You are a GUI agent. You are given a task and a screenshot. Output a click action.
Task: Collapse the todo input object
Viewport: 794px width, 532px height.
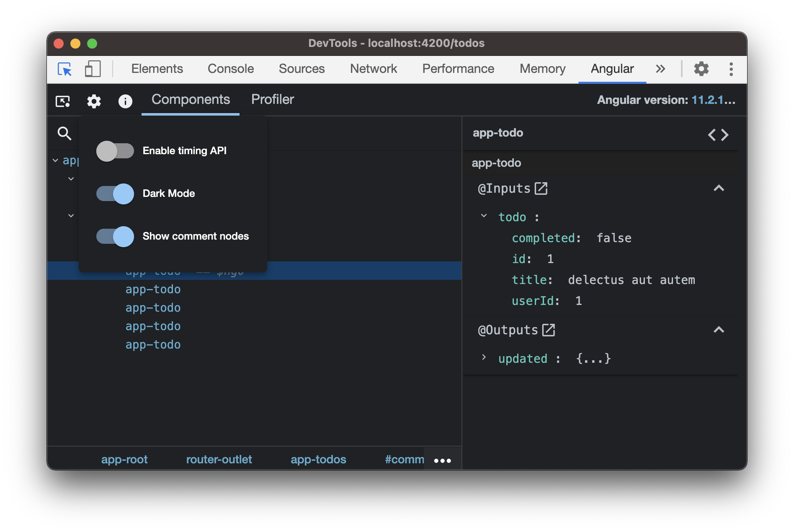point(484,216)
